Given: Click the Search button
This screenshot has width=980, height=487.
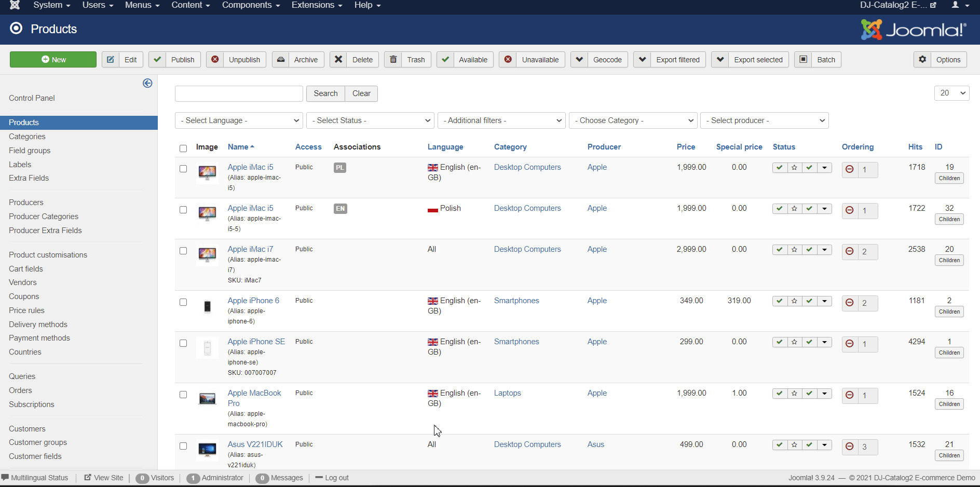Looking at the screenshot, I should (x=325, y=93).
